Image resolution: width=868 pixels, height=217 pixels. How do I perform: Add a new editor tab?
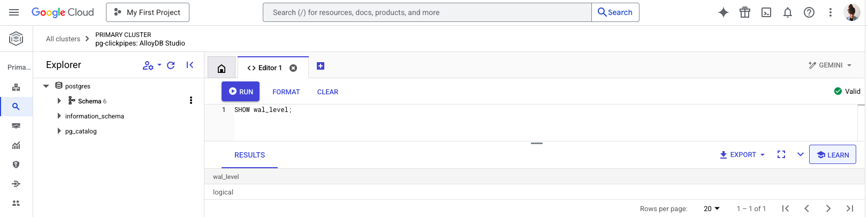321,66
